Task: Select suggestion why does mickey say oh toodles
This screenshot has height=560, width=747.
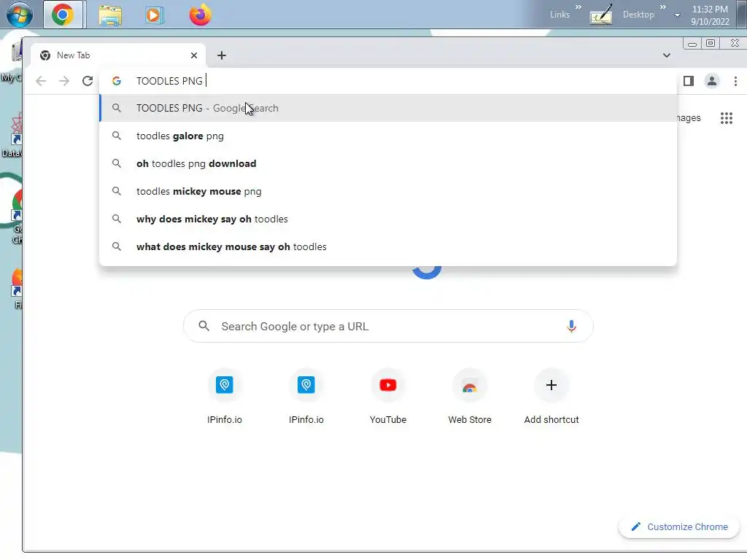Action: tap(388, 219)
